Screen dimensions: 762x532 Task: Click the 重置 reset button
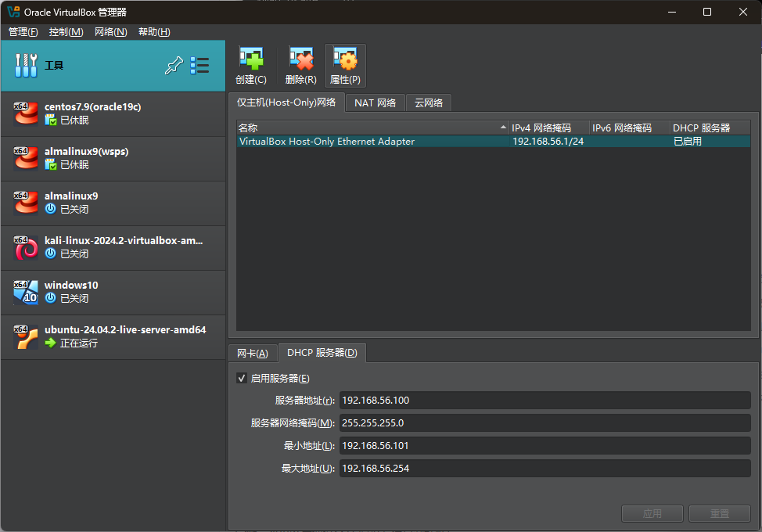click(719, 514)
